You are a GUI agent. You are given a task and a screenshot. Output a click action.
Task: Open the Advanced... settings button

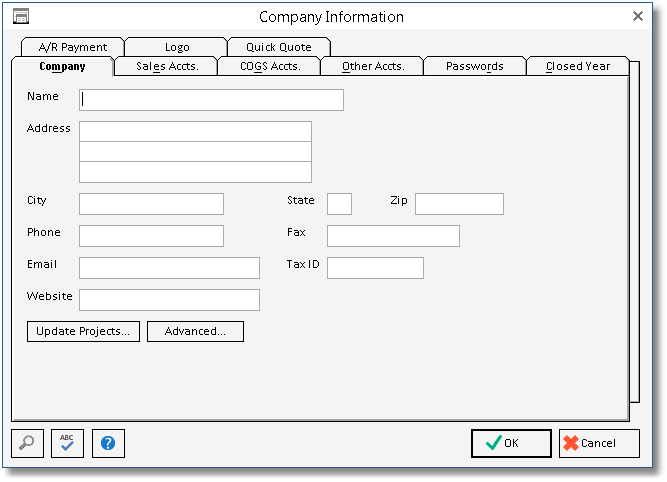195,331
